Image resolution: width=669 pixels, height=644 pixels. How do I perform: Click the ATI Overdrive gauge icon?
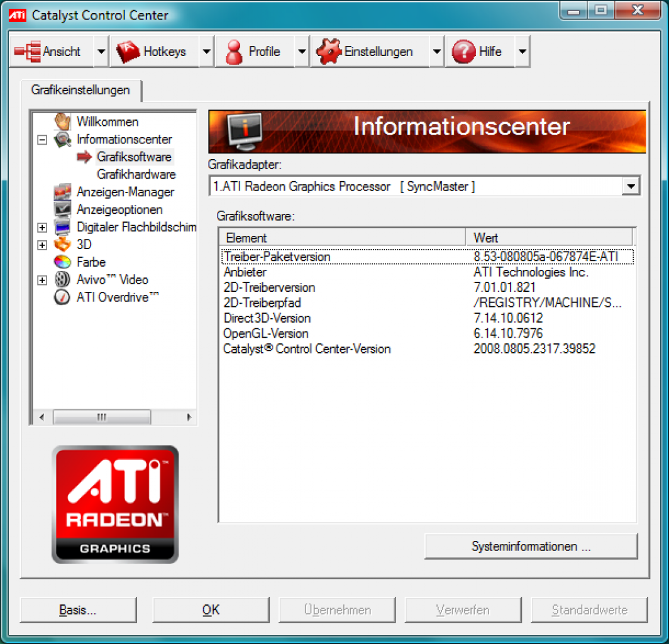[62, 297]
